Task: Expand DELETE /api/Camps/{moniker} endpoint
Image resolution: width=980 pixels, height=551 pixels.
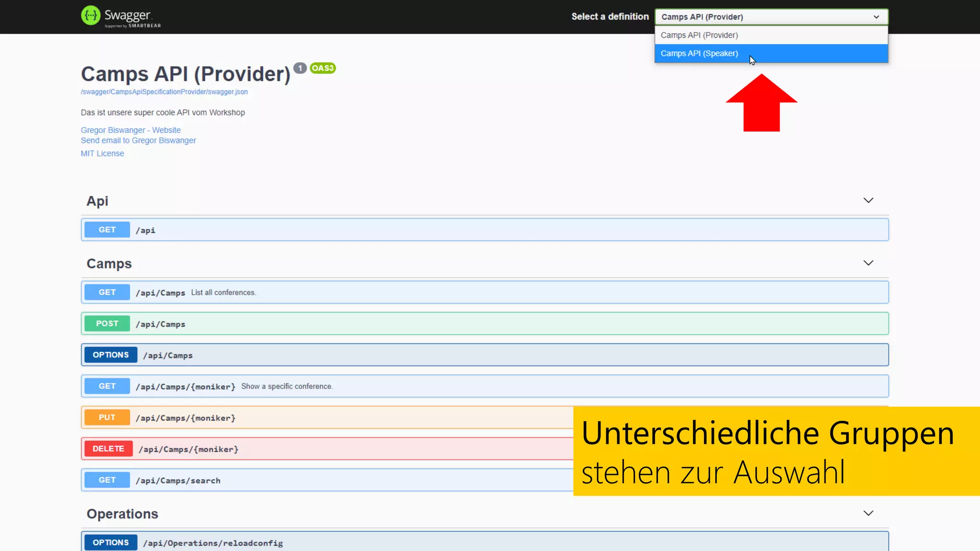Action: pos(327,449)
